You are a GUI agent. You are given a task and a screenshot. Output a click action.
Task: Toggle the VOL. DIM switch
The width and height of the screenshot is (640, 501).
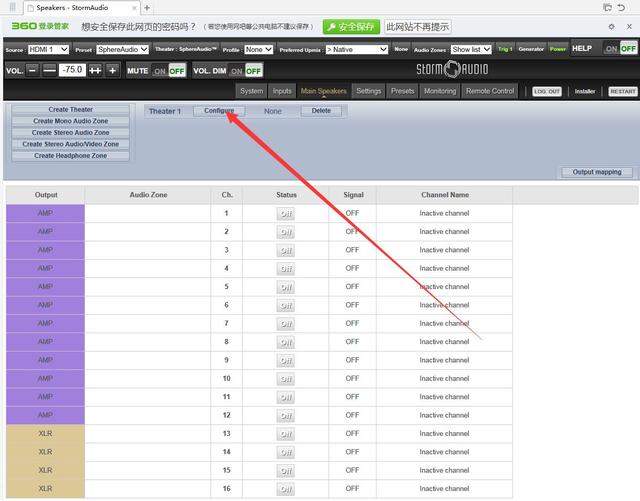click(x=246, y=71)
